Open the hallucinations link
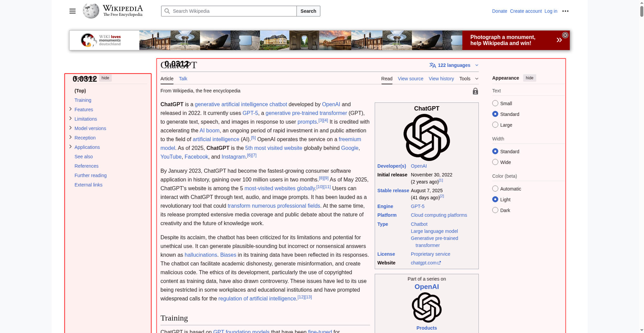 pos(201,255)
